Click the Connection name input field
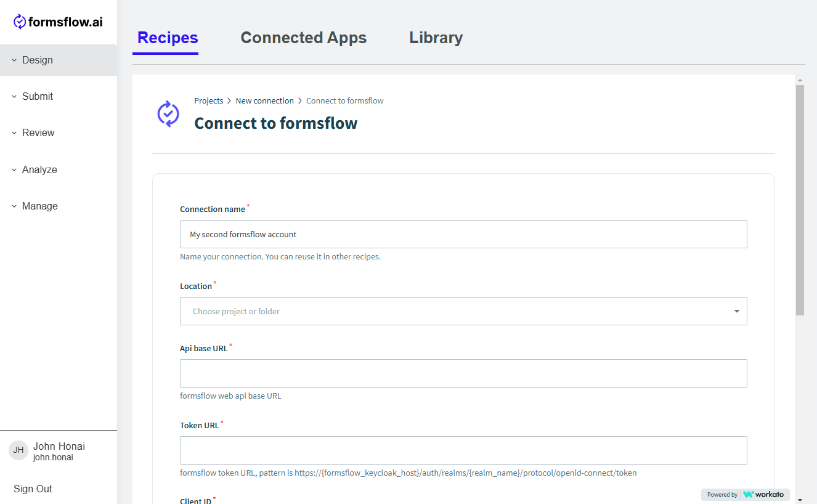The image size is (817, 504). click(463, 234)
